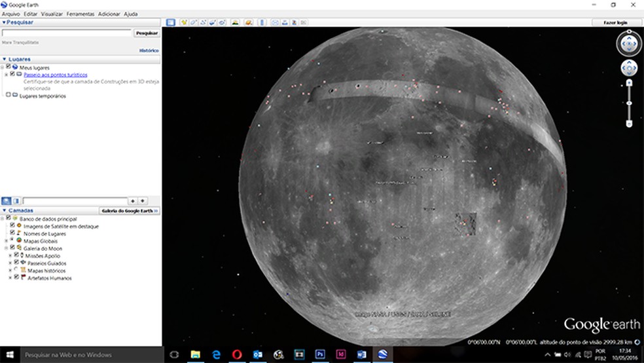Move selected place up with arrow button
Screen dimensions: 644x363
(133, 201)
